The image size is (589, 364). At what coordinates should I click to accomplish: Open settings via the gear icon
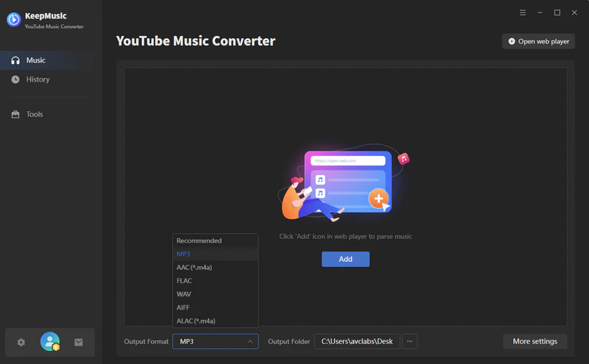click(21, 342)
